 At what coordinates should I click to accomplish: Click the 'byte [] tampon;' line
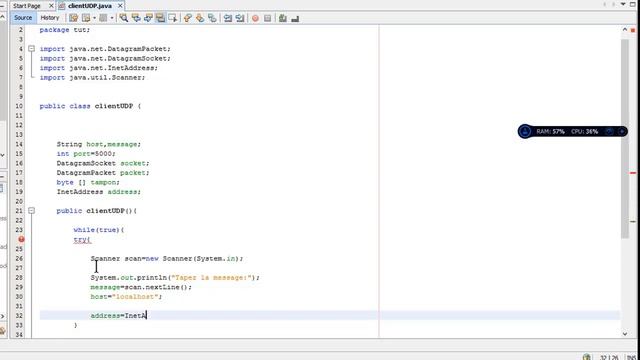click(x=88, y=182)
